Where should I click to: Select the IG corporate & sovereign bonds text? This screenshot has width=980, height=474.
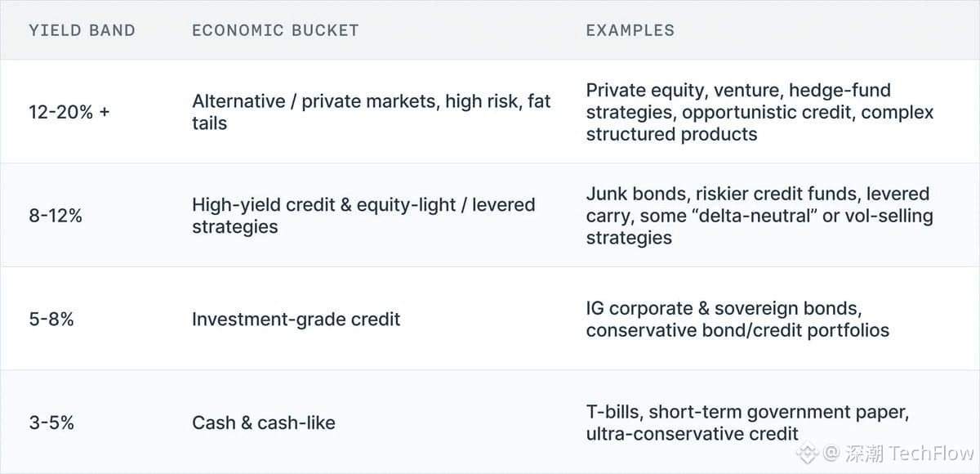(724, 309)
